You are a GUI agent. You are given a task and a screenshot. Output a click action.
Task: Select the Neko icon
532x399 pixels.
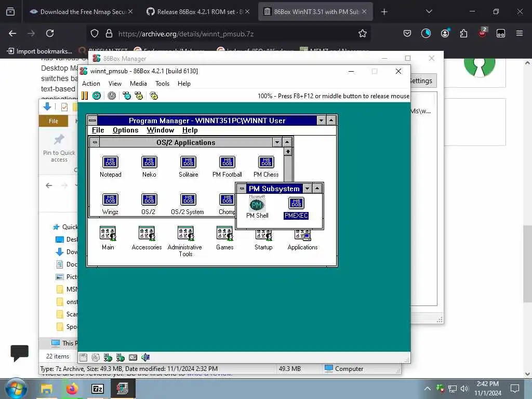tap(149, 167)
